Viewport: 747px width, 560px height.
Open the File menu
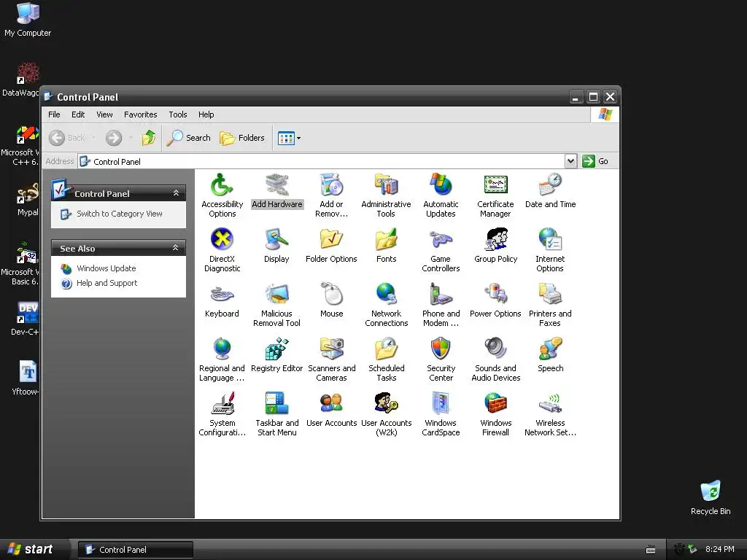point(54,114)
